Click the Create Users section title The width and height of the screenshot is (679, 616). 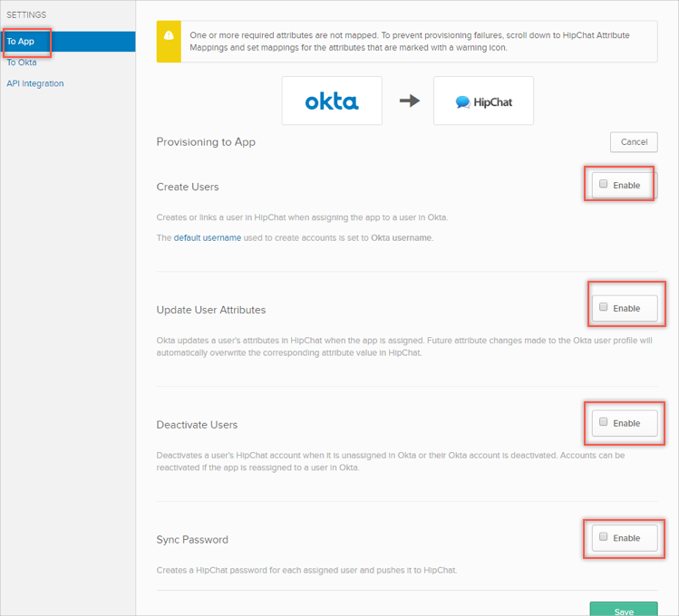[188, 187]
